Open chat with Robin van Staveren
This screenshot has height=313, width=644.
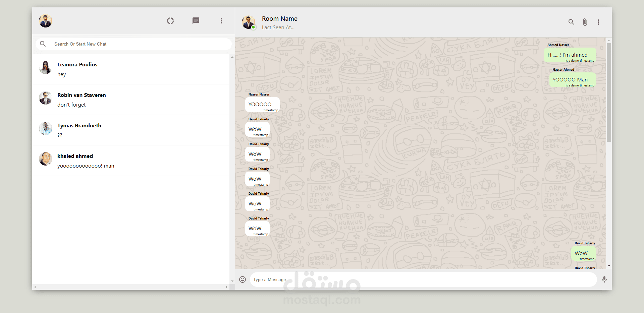pyautogui.click(x=131, y=100)
